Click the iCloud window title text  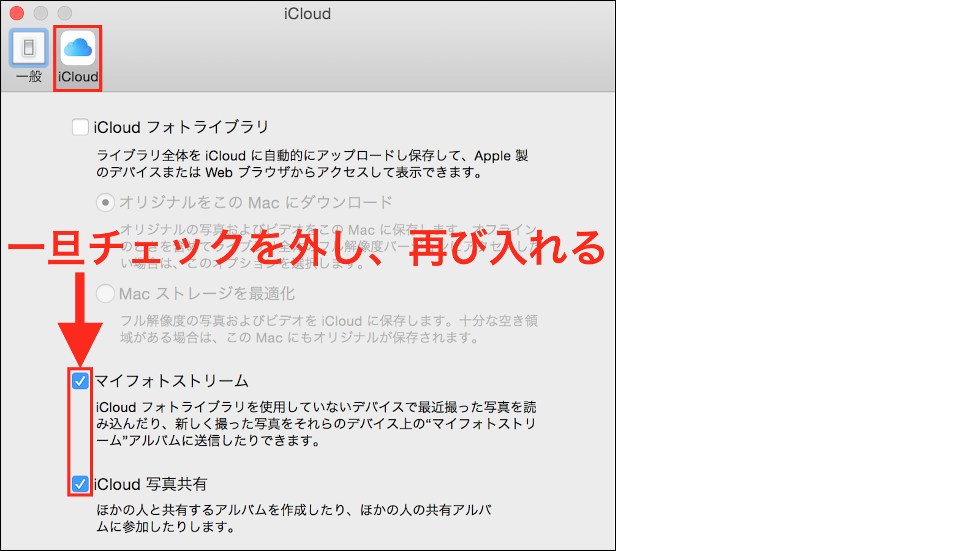tap(307, 13)
